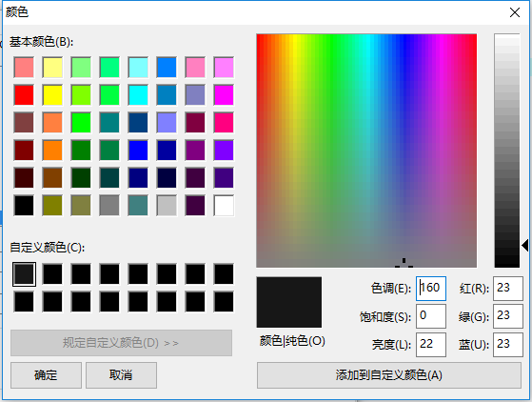Pick the pure lime green swatch
The height and width of the screenshot is (402, 532).
(x=81, y=123)
